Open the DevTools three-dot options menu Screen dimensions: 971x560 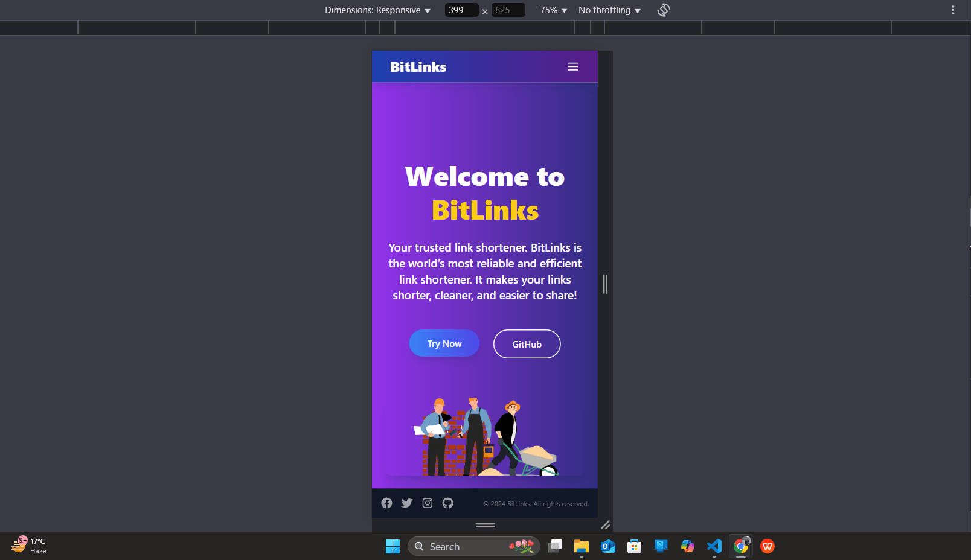pos(952,10)
